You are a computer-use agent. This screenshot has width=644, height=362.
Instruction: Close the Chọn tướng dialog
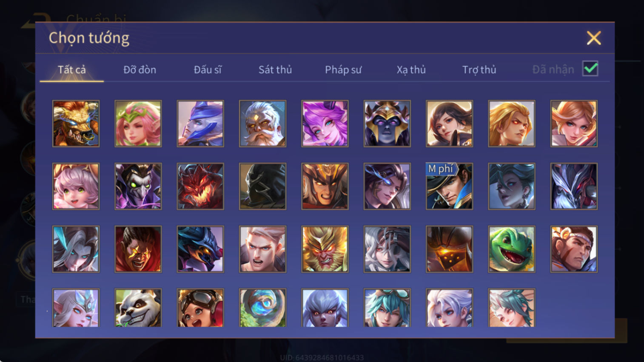tap(594, 38)
